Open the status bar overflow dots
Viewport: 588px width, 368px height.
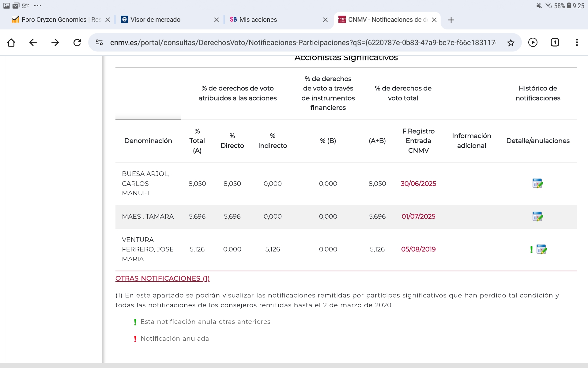point(38,6)
